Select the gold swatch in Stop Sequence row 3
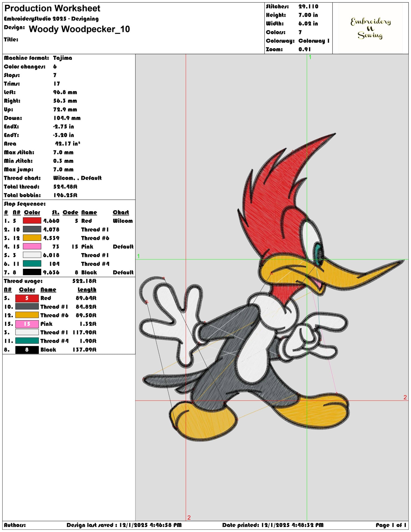The image size is (411, 532). tap(32, 238)
